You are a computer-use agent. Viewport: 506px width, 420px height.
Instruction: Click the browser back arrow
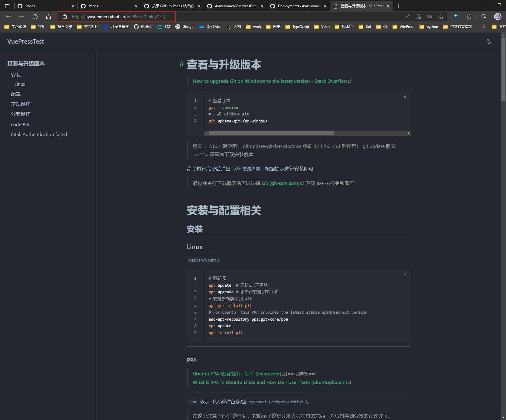click(x=8, y=17)
